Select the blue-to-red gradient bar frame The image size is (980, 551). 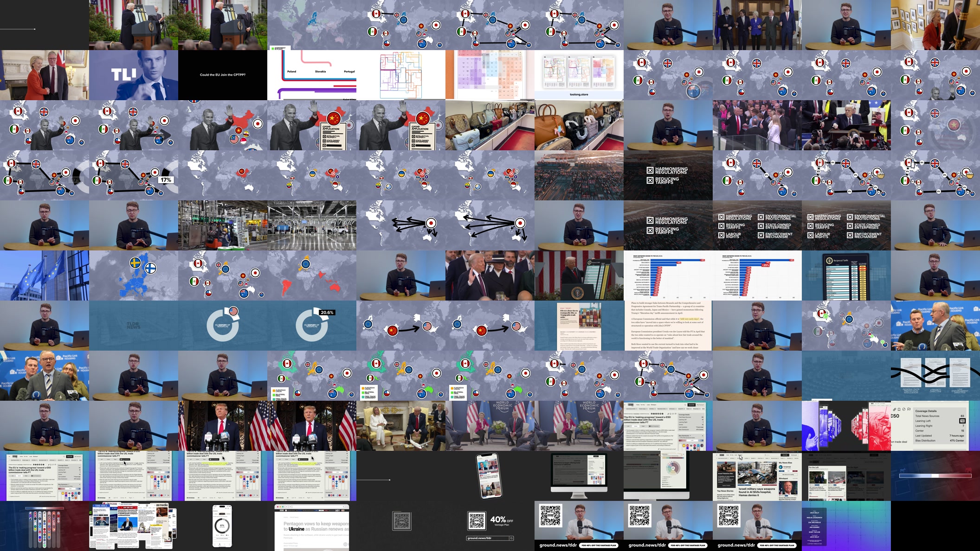tap(935, 476)
